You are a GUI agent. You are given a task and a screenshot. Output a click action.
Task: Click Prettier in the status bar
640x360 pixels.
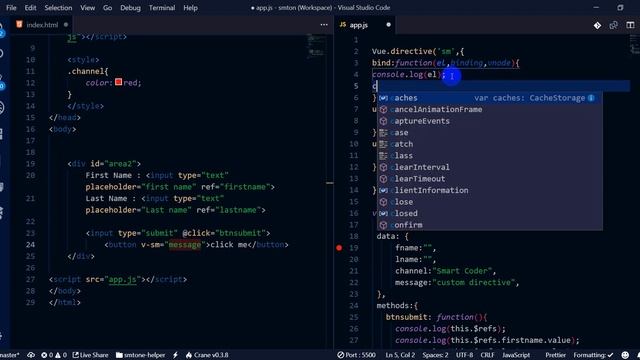556,355
